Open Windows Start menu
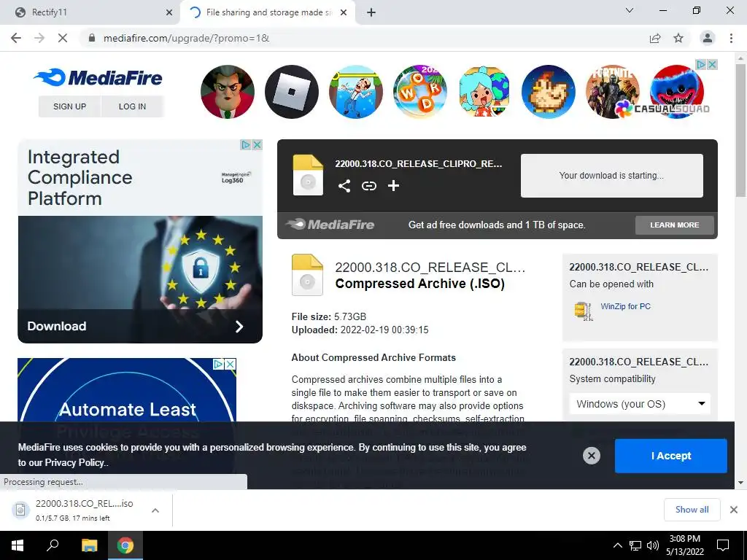 tap(18, 545)
